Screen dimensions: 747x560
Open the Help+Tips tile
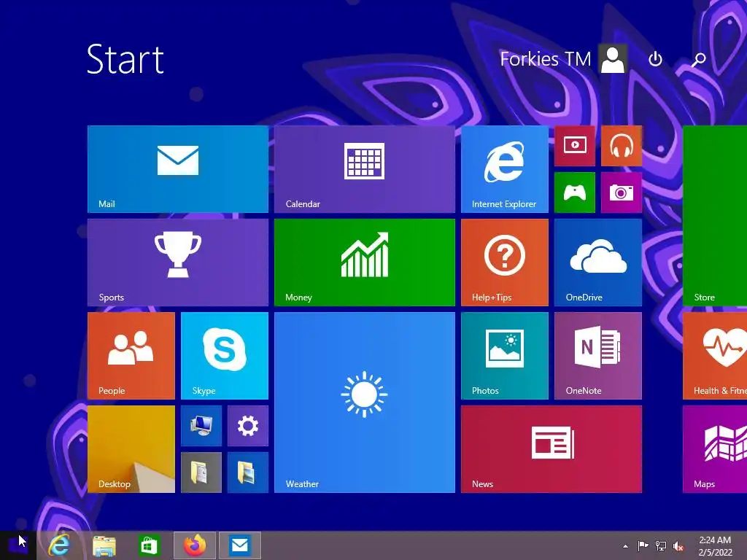tap(505, 262)
